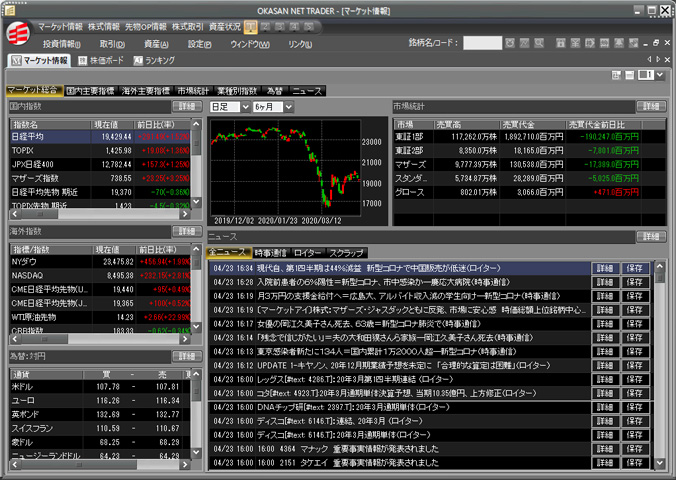Click 詳細 button of ニュース panel header
This screenshot has width=676, height=481.
click(651, 237)
